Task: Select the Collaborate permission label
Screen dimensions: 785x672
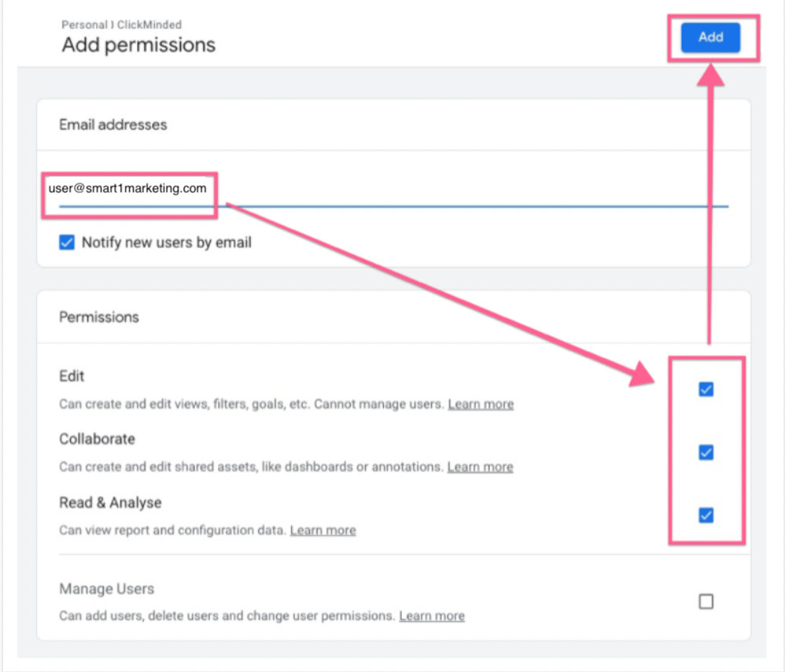Action: click(x=97, y=439)
